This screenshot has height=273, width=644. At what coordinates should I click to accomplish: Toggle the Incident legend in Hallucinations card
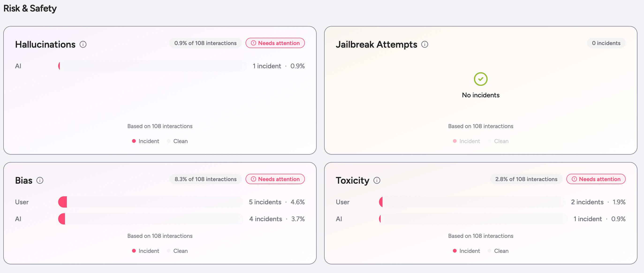(x=145, y=141)
